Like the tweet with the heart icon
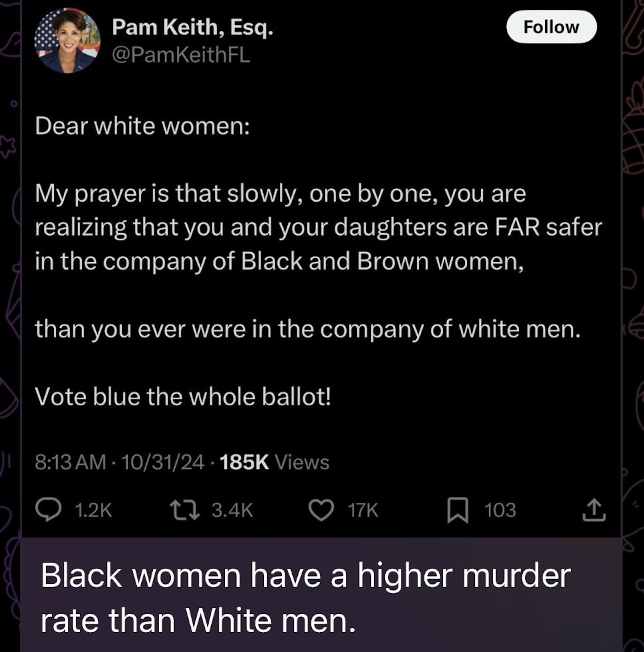Image resolution: width=644 pixels, height=652 pixels. pos(321,510)
